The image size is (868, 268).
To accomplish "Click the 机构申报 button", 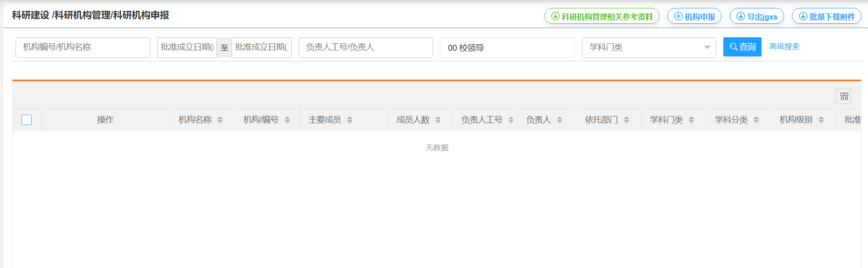I will point(694,16).
